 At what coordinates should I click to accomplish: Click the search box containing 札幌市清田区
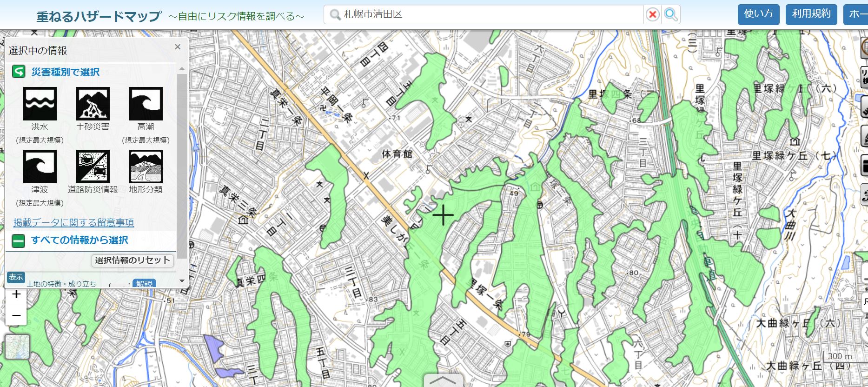(484, 14)
